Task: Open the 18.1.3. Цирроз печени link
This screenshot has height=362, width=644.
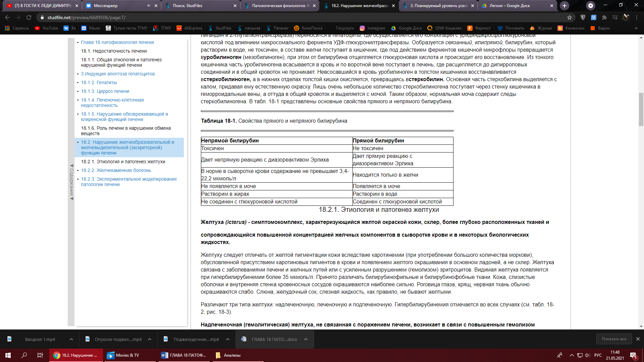Action: 105,91
